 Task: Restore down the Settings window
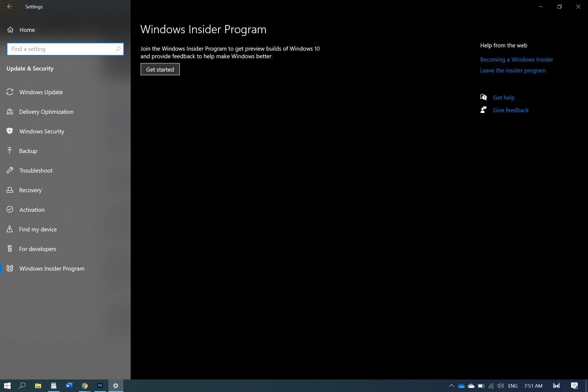[x=559, y=7]
